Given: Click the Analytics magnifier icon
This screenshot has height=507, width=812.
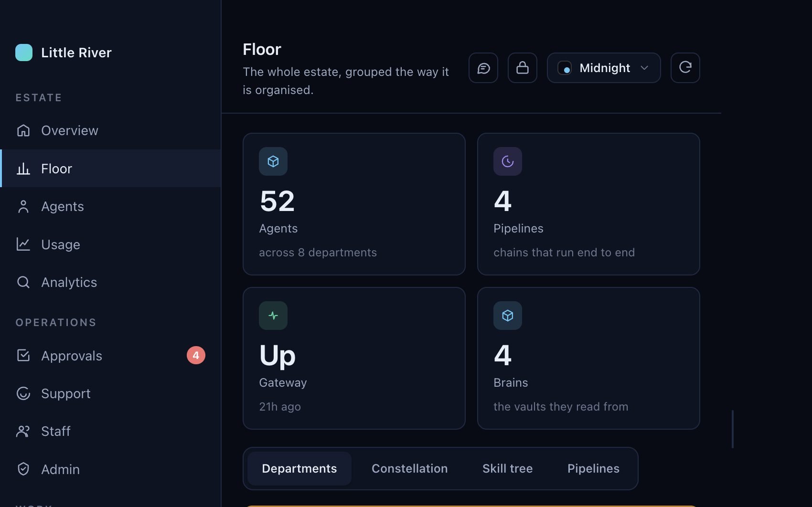Looking at the screenshot, I should 23,282.
